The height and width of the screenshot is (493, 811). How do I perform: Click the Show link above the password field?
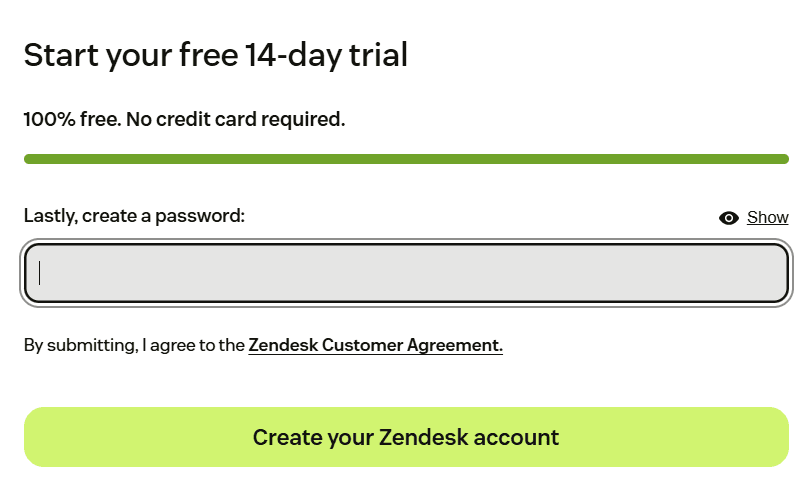point(768,217)
